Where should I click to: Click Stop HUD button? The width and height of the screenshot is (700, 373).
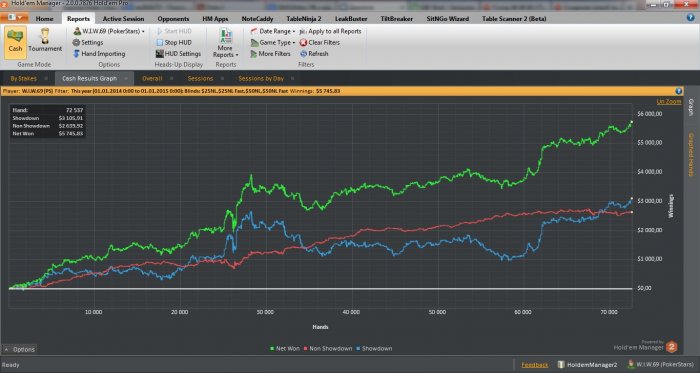(174, 42)
